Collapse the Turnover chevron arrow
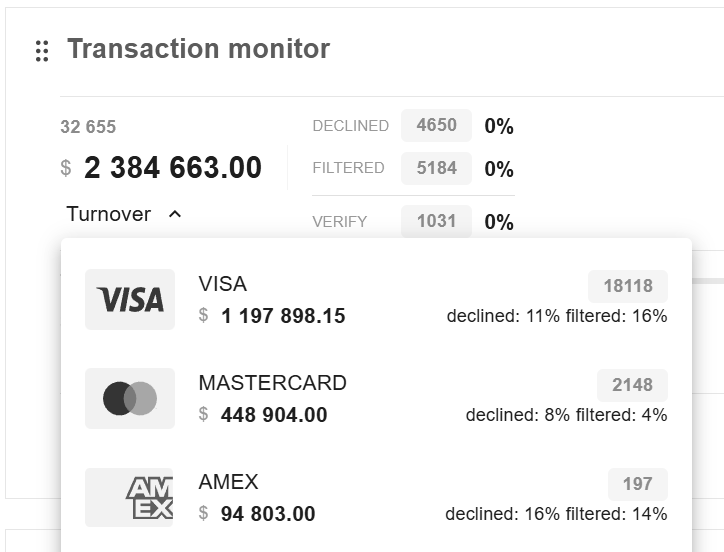This screenshot has height=552, width=724. (x=175, y=214)
